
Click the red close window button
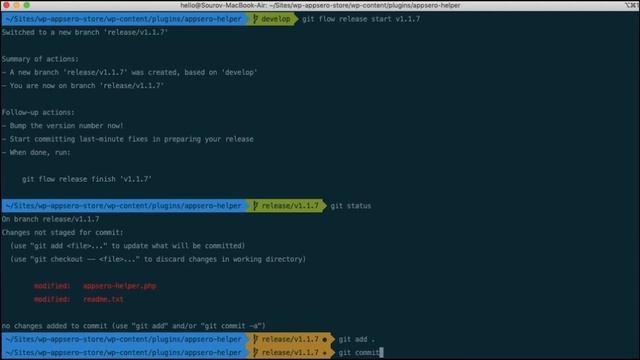coord(7,5)
